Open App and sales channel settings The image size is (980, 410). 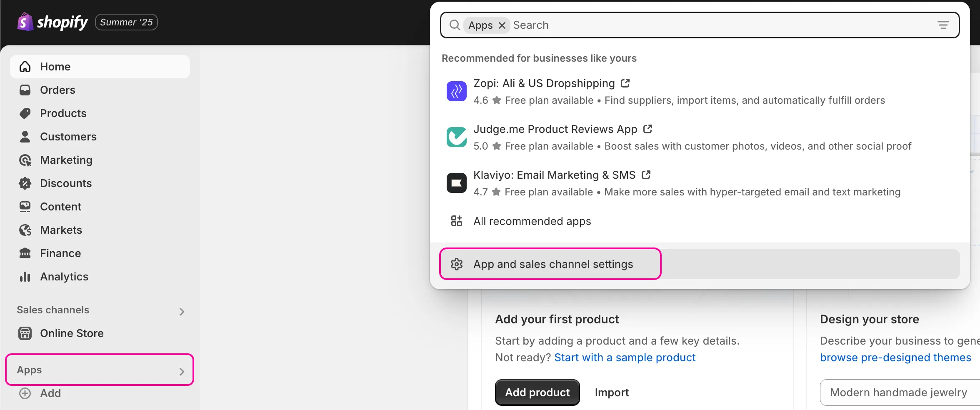coord(552,264)
